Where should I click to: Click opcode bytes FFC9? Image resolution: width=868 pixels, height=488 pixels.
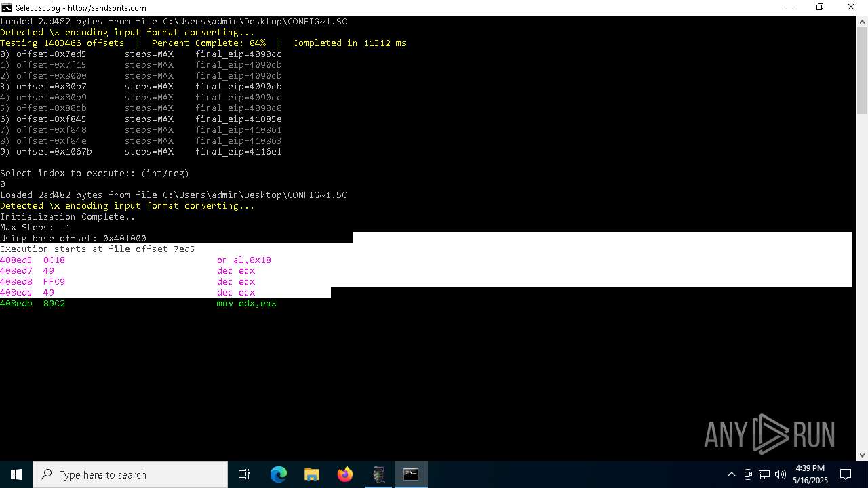[x=54, y=282]
